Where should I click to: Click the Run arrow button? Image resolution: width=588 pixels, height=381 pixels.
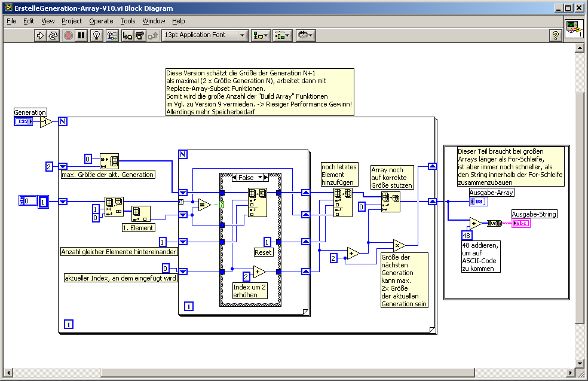(40, 36)
